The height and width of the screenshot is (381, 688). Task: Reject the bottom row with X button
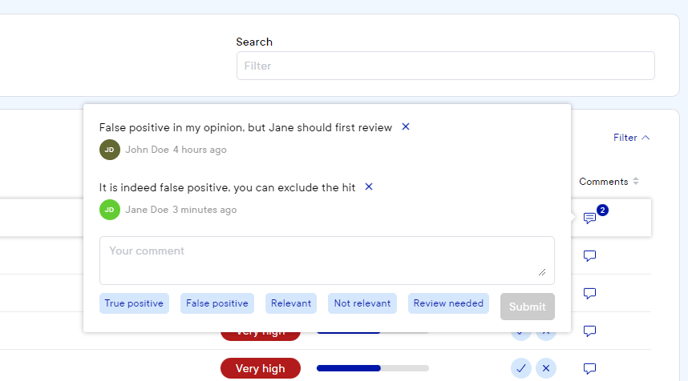coord(546,368)
